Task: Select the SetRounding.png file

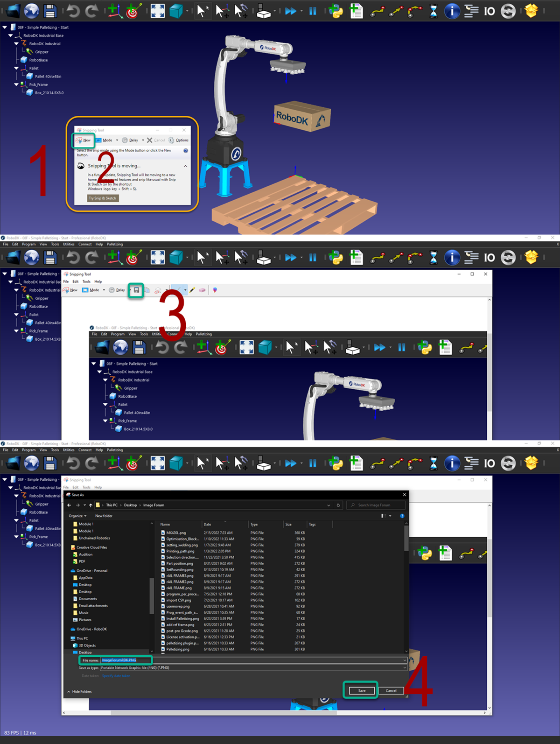Action: click(x=180, y=569)
